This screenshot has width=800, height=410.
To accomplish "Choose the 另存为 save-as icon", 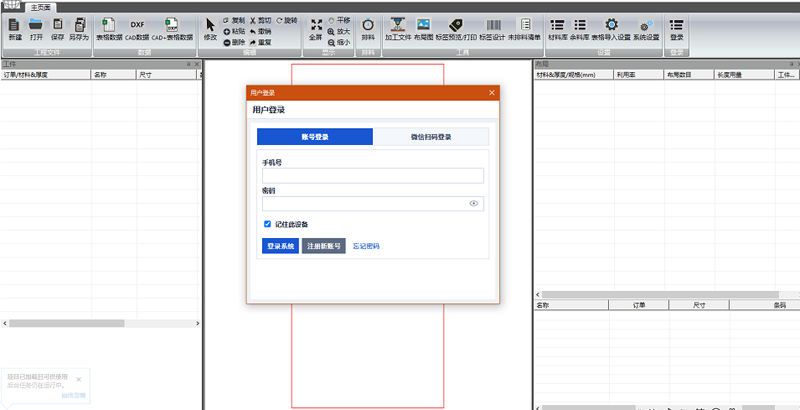I will tap(79, 30).
